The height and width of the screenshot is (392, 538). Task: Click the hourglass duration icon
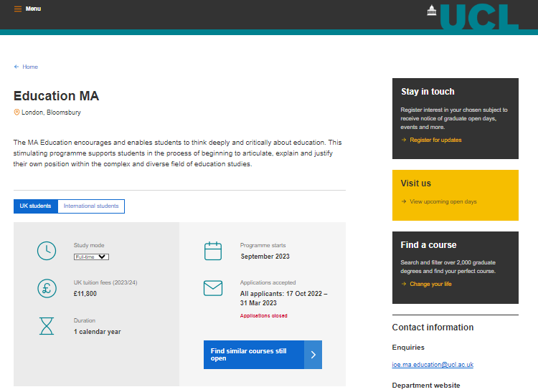(47, 326)
